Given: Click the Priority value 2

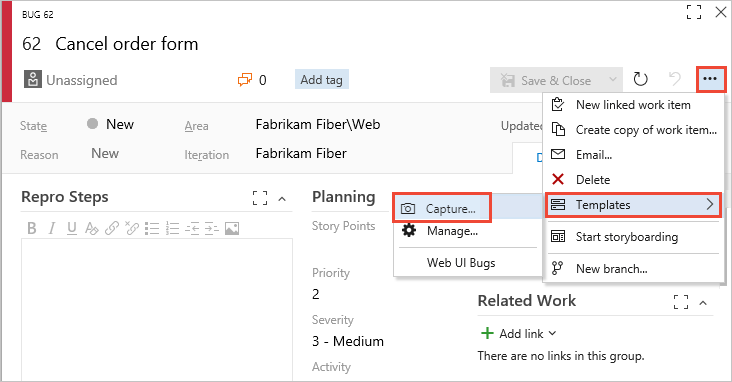Looking at the screenshot, I should [x=316, y=294].
